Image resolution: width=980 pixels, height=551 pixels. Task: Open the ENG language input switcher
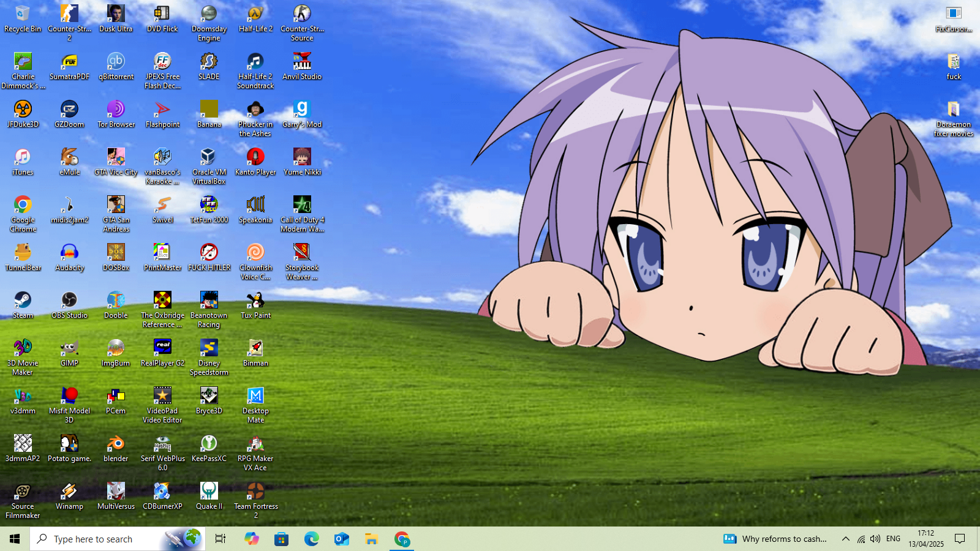pos(893,539)
